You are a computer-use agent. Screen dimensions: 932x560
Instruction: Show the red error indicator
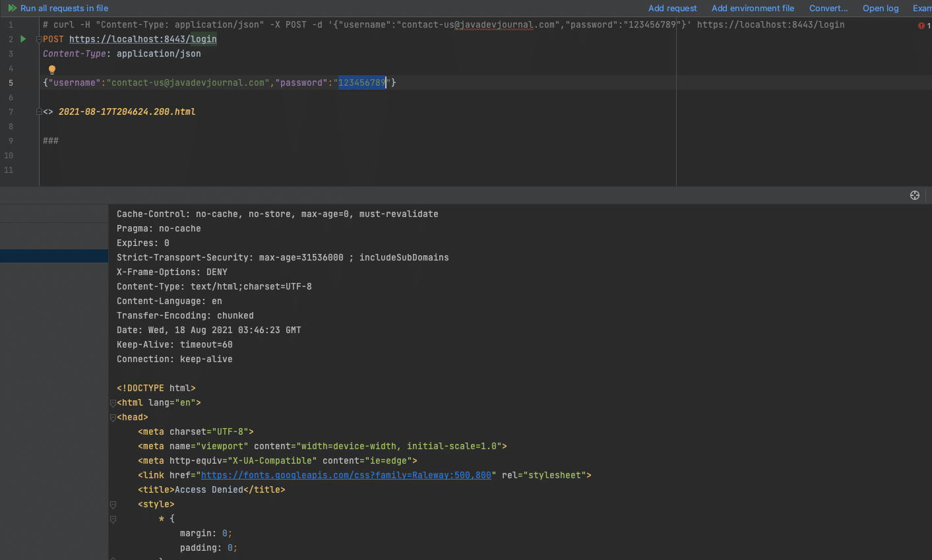921,26
